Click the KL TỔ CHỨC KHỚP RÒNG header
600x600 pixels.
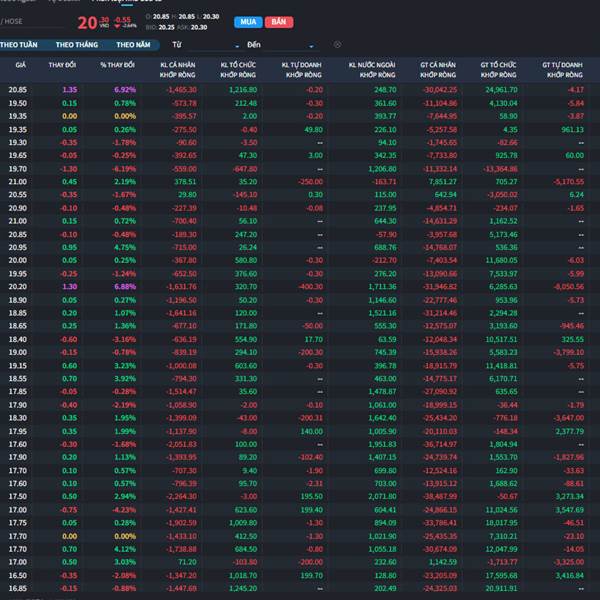238,70
